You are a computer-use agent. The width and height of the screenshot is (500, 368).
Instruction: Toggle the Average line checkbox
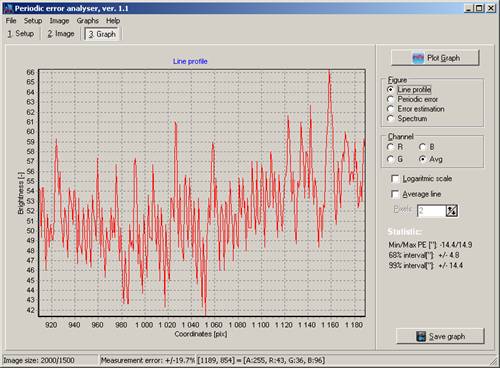click(x=395, y=194)
